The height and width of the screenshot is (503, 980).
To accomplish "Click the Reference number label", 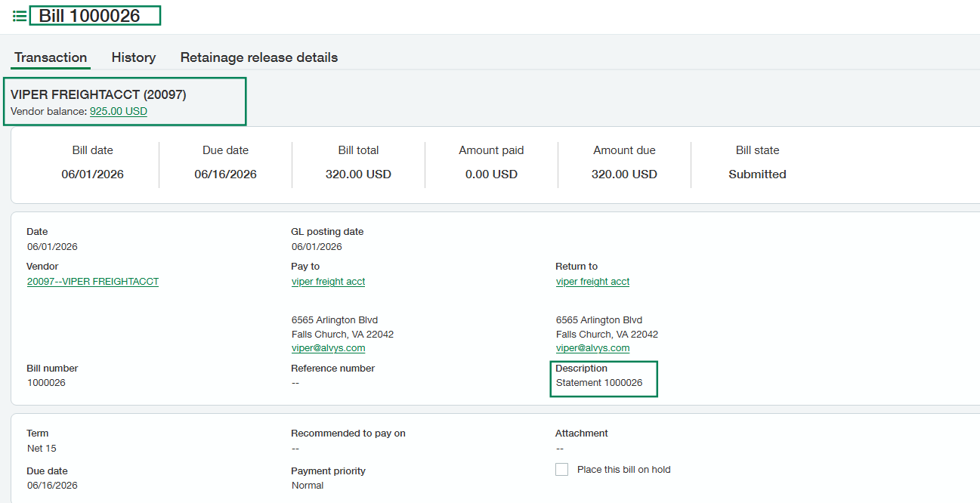I will pos(332,369).
